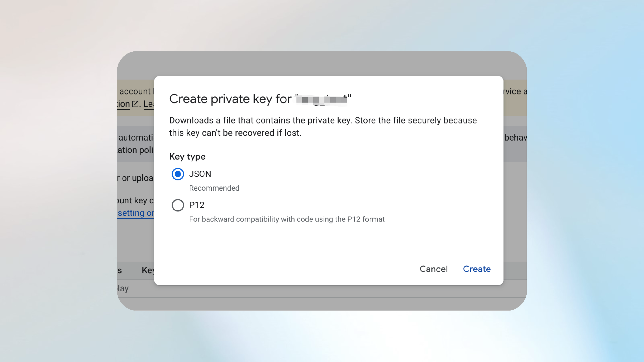Open the external link icon next to documentation
Viewport: 644px width, 362px height.
click(x=135, y=104)
